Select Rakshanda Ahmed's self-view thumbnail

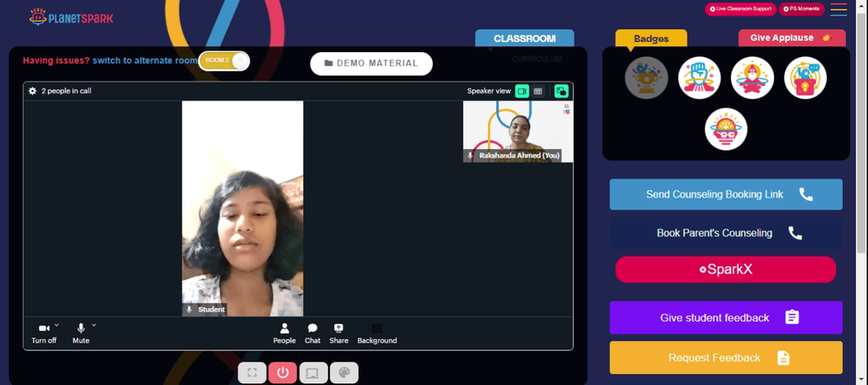pos(517,131)
